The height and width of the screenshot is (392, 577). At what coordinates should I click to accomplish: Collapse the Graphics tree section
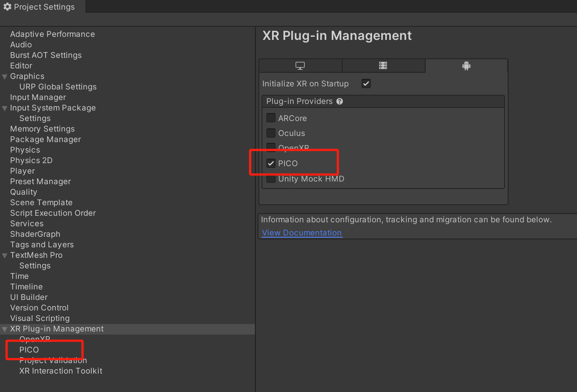point(5,76)
